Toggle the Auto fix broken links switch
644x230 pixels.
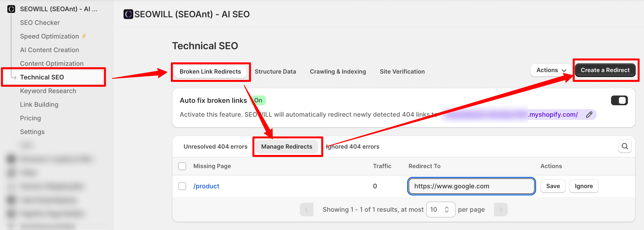pyautogui.click(x=619, y=100)
